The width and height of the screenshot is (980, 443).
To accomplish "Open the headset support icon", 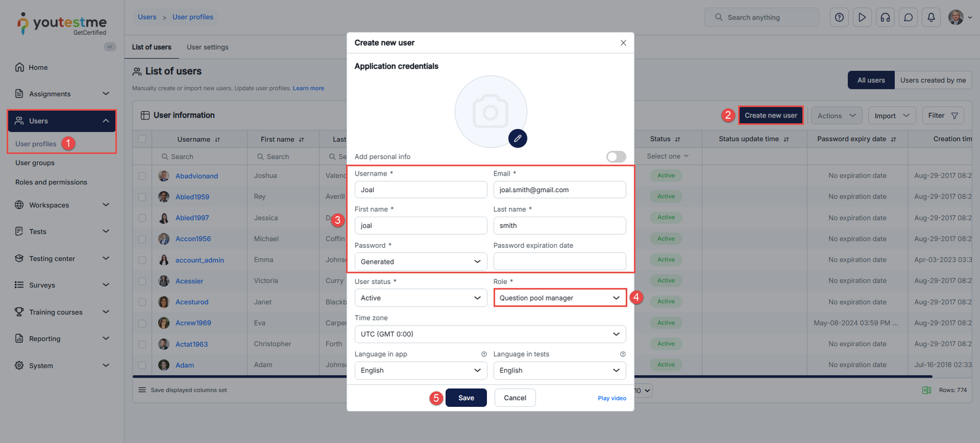I will (x=885, y=17).
